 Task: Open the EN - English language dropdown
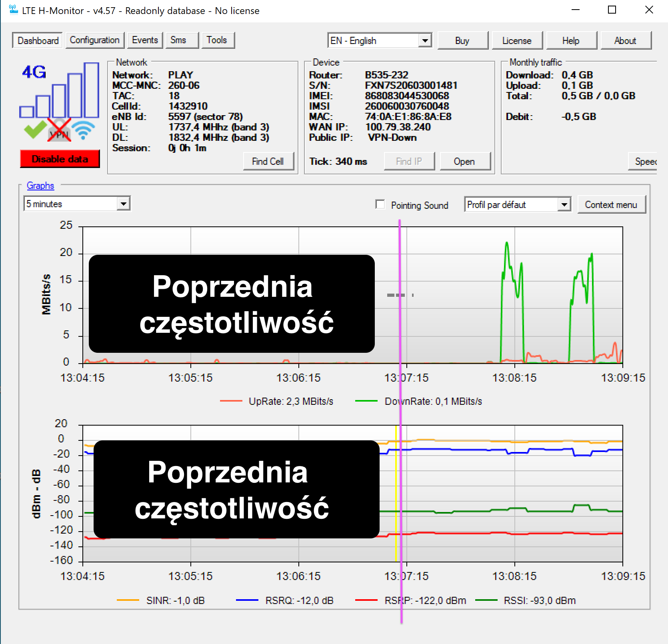click(425, 40)
